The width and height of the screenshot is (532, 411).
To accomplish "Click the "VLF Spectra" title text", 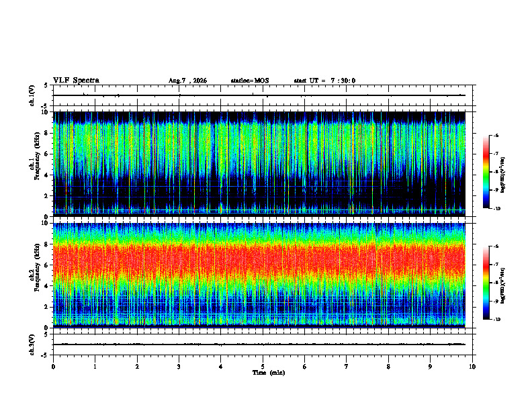I will [x=76, y=81].
